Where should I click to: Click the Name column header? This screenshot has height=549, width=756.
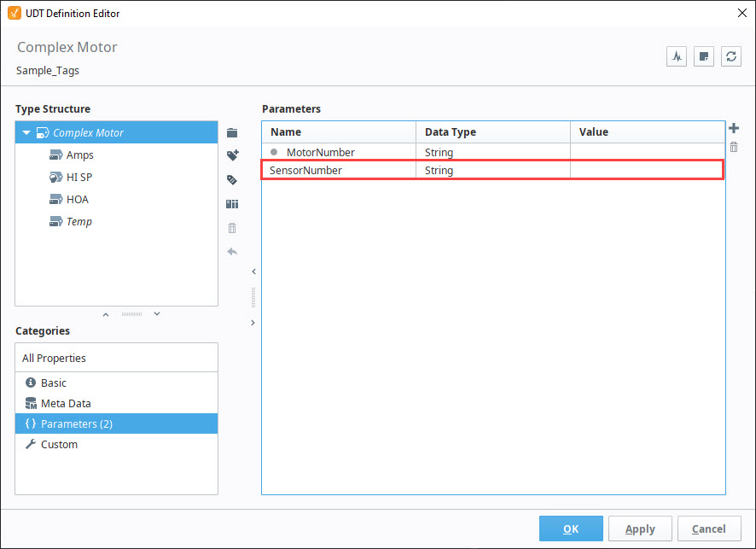[x=339, y=131]
